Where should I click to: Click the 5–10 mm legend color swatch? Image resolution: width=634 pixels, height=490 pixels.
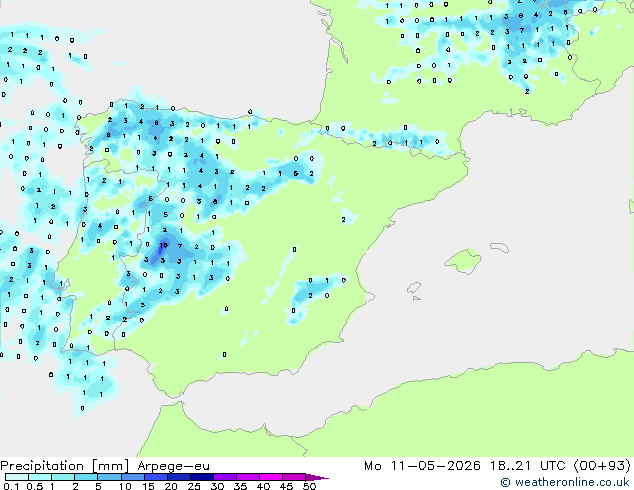point(109,477)
